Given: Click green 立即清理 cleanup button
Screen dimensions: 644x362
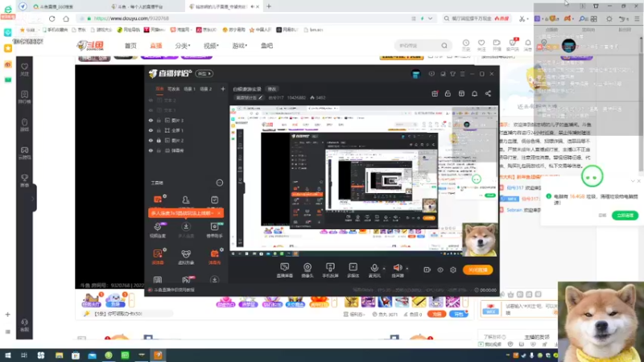Looking at the screenshot, I should pos(625,216).
